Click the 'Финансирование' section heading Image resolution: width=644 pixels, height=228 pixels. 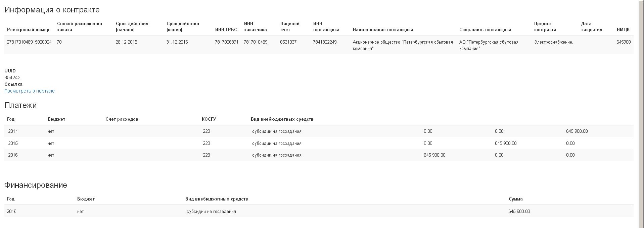36,185
